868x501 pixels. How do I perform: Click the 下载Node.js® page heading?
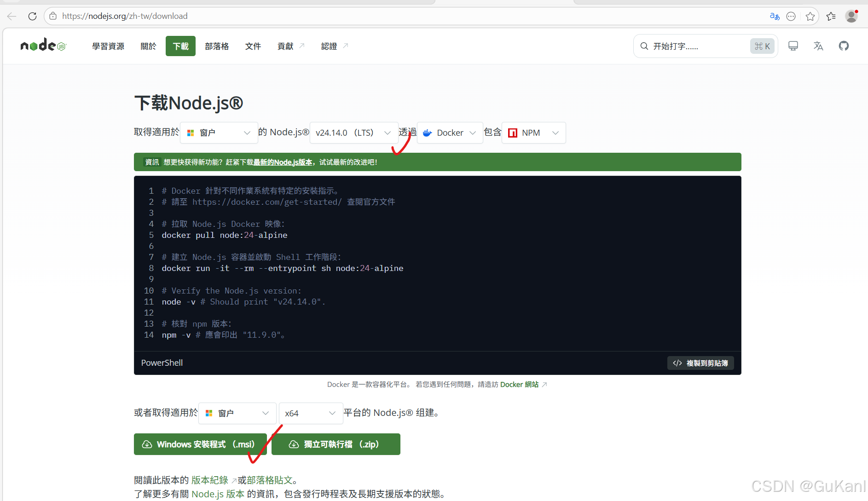point(189,103)
